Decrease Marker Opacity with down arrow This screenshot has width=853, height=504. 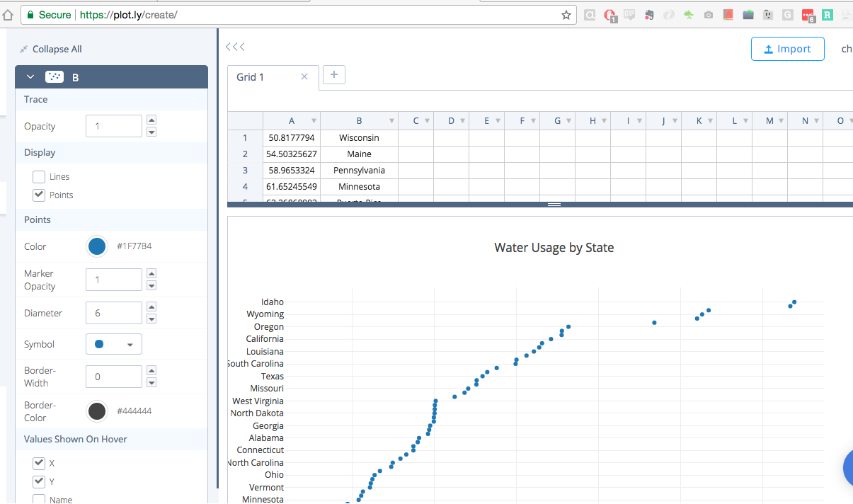coord(151,285)
